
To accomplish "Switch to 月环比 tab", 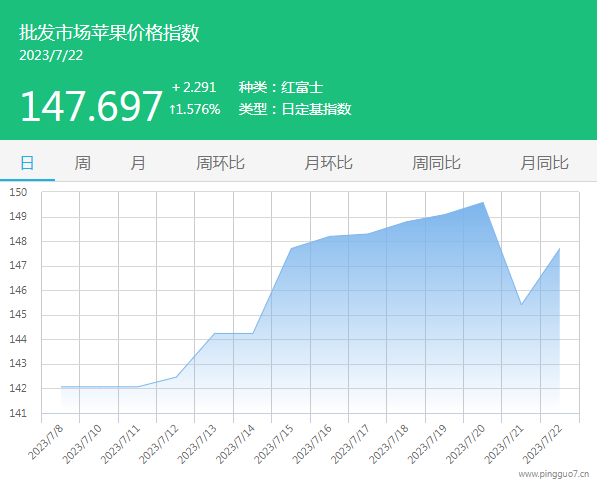I will [329, 163].
